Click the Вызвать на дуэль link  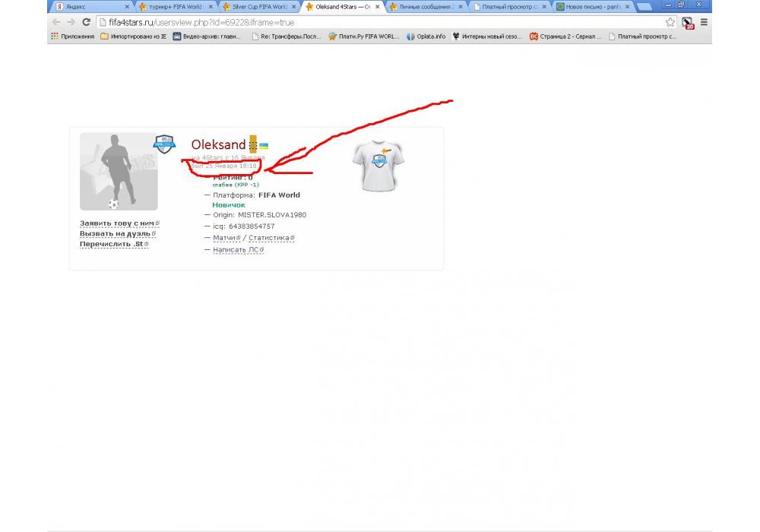[114, 234]
